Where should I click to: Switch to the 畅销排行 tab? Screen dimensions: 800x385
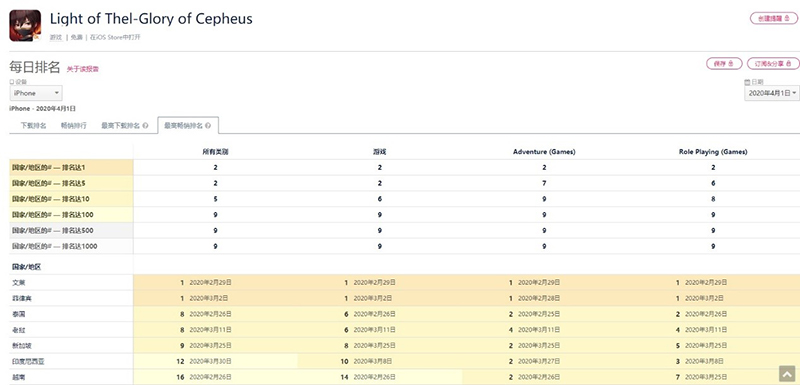point(73,125)
